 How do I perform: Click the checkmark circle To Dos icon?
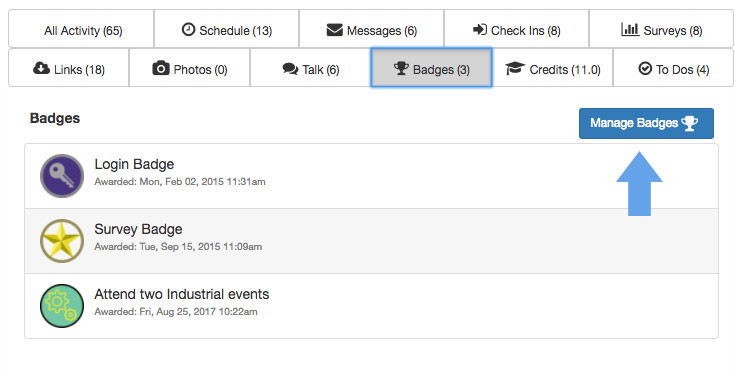click(x=645, y=69)
